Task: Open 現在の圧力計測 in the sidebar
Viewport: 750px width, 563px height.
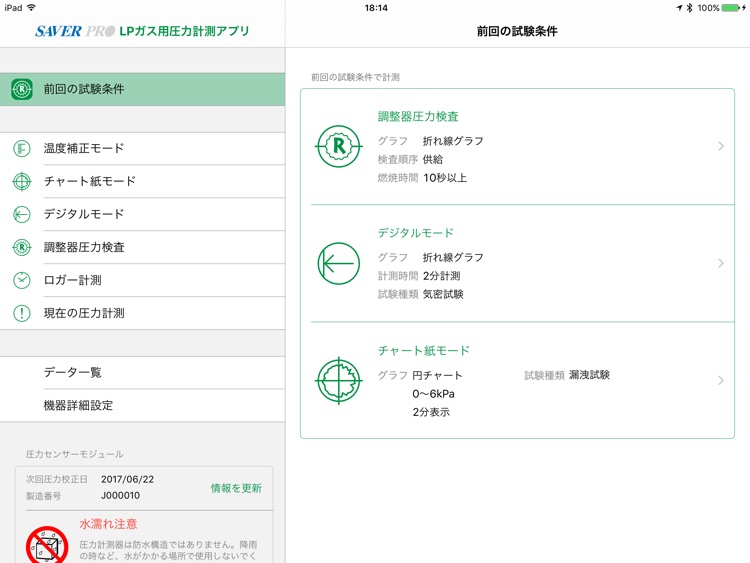Action: point(143,313)
